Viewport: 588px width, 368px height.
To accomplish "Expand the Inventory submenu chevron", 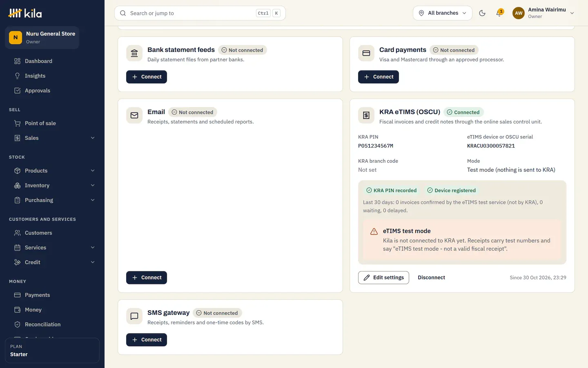I will pyautogui.click(x=93, y=185).
